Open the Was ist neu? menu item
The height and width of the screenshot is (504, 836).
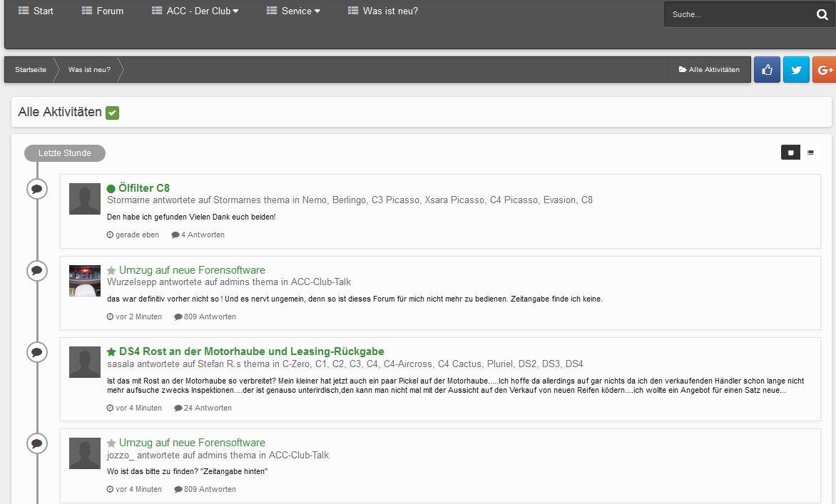click(383, 11)
